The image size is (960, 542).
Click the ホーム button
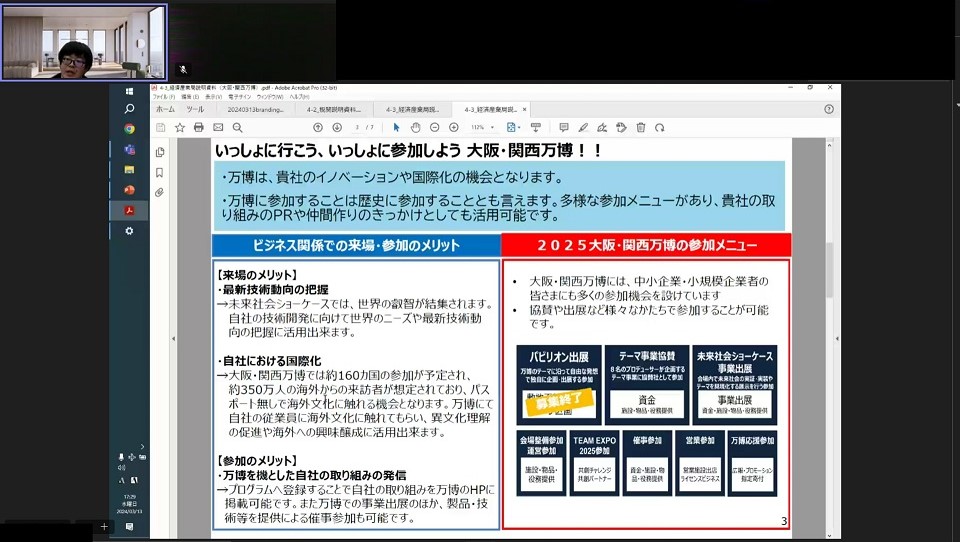point(165,109)
